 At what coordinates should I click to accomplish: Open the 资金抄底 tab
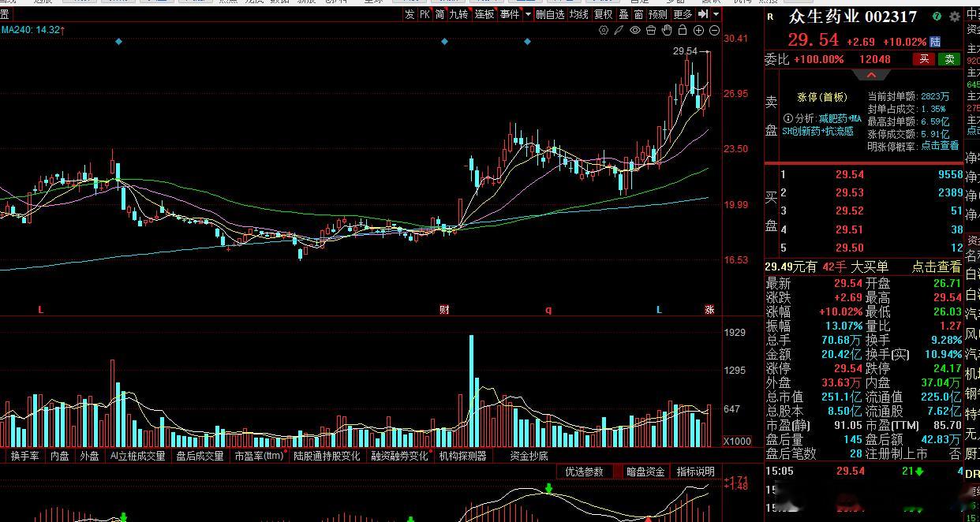click(x=529, y=456)
